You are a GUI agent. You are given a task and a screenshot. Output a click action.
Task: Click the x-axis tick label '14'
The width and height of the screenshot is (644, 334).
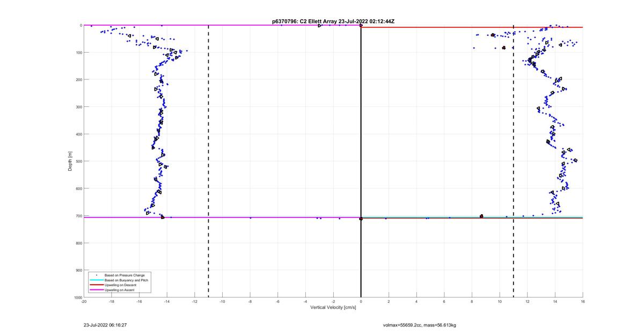[x=555, y=302]
